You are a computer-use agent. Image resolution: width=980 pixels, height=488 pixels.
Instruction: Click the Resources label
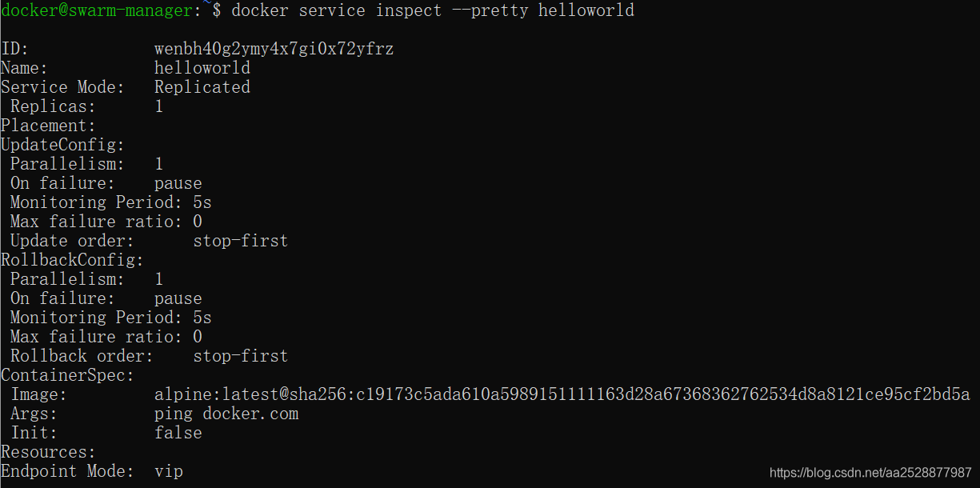(x=48, y=452)
